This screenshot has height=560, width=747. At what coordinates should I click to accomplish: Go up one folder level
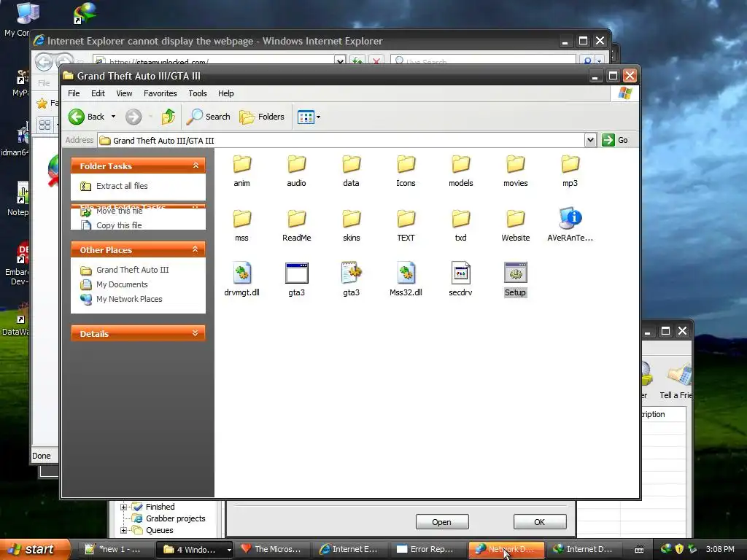click(x=168, y=117)
